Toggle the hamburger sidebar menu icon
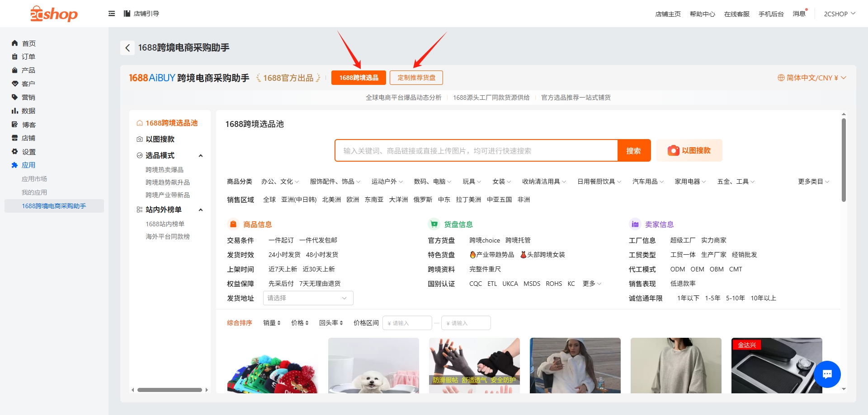Viewport: 868px width, 415px height. (112, 14)
